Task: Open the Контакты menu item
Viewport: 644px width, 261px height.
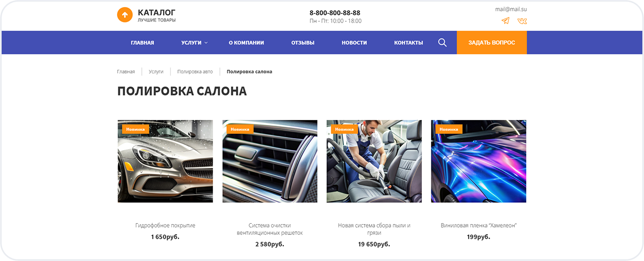Action: coord(409,43)
